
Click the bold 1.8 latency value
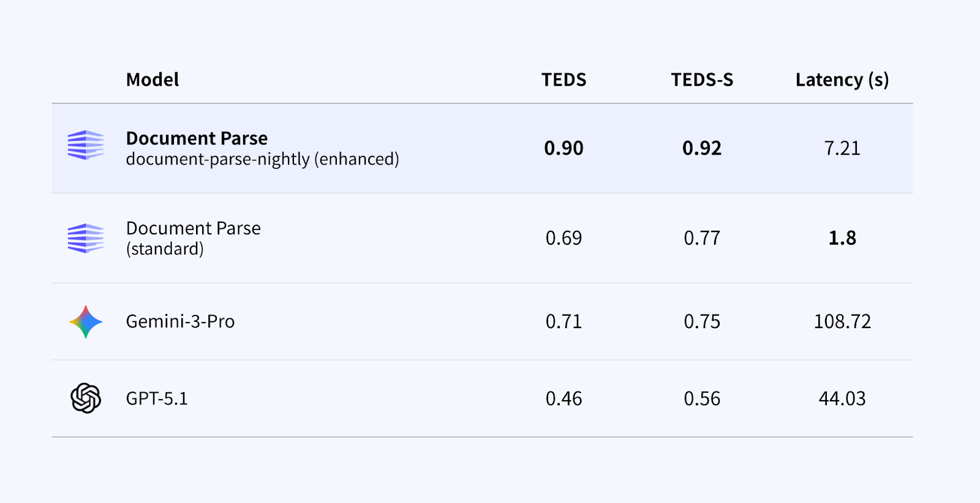point(842,238)
